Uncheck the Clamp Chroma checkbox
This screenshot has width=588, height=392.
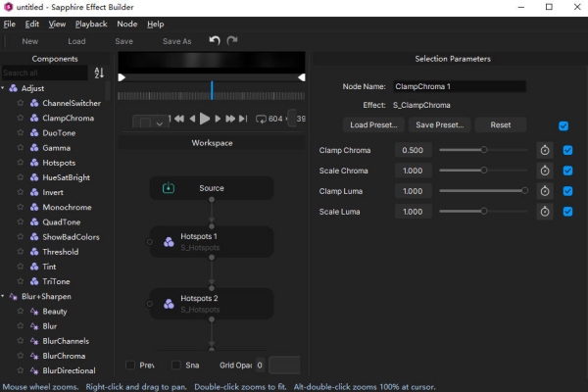(567, 150)
